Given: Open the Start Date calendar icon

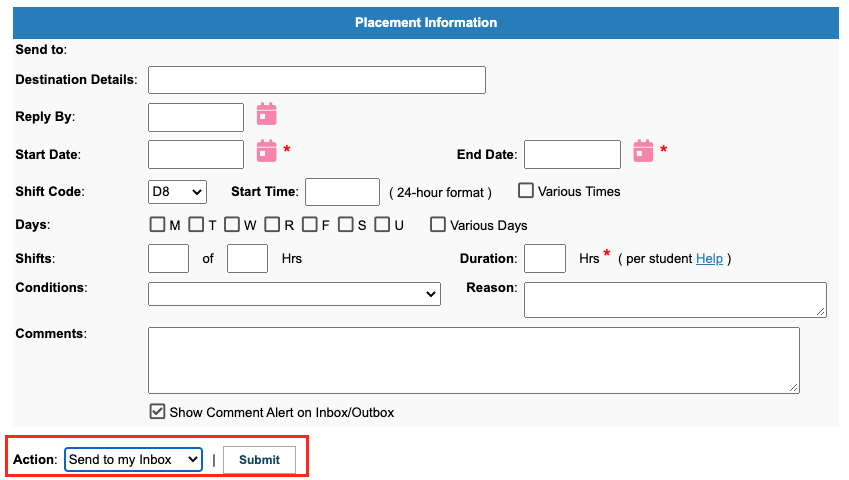Looking at the screenshot, I should click(266, 151).
